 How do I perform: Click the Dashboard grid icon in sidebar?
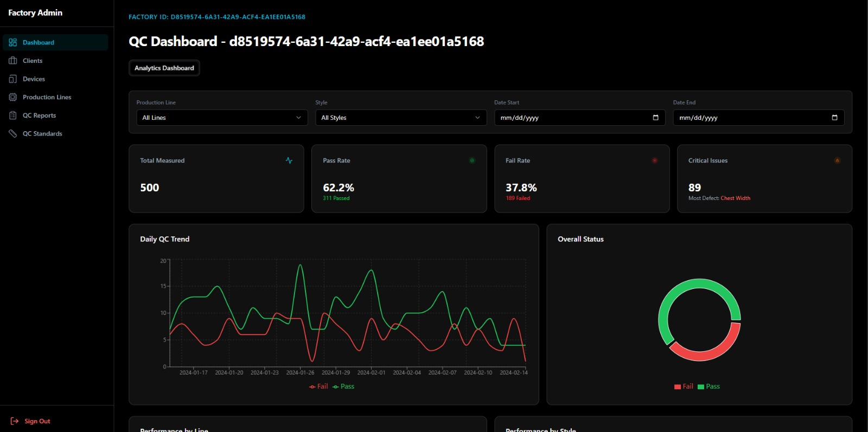click(13, 42)
